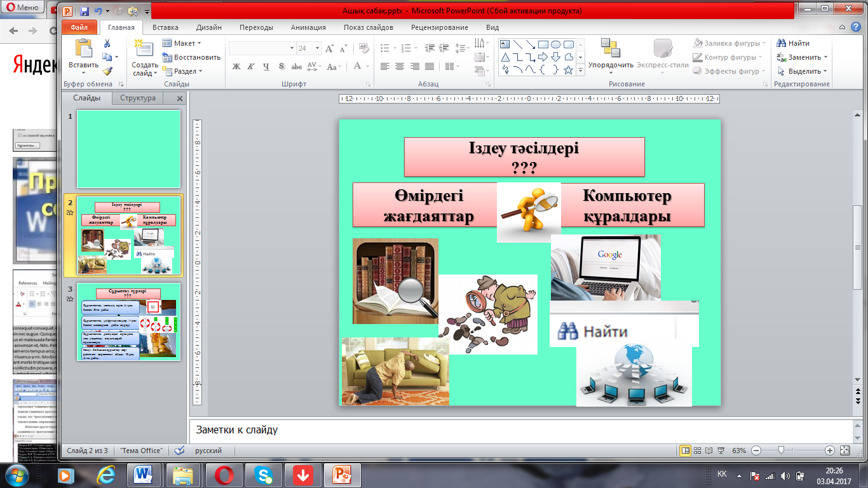The height and width of the screenshot is (488, 868).
Task: Open the font color A dropdown arrow
Action: point(367,66)
